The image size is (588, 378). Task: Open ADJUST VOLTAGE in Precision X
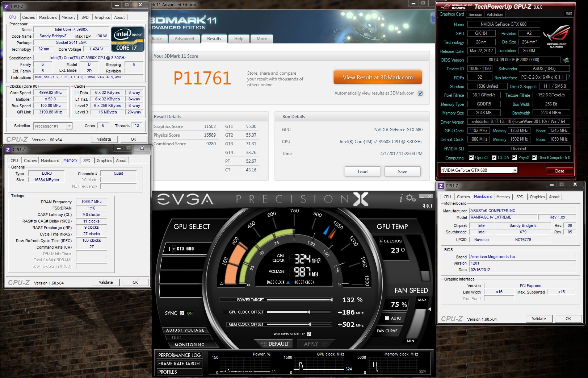(185, 330)
